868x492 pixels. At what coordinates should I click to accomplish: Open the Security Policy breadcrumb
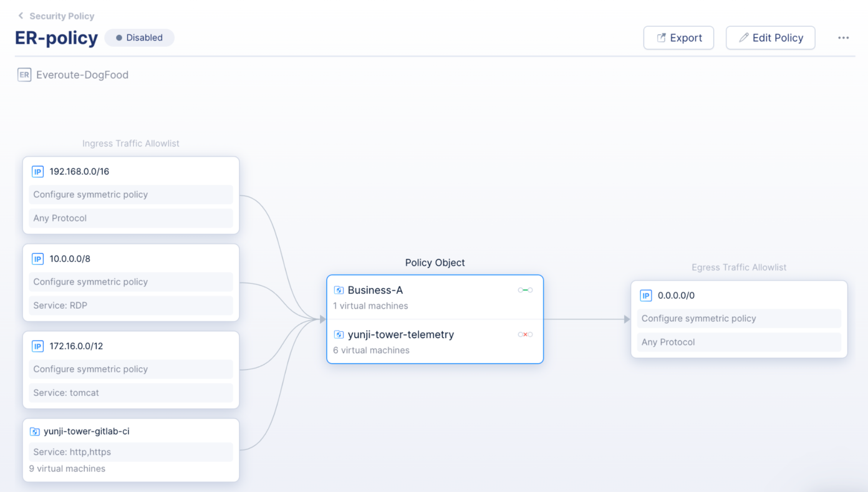(61, 16)
